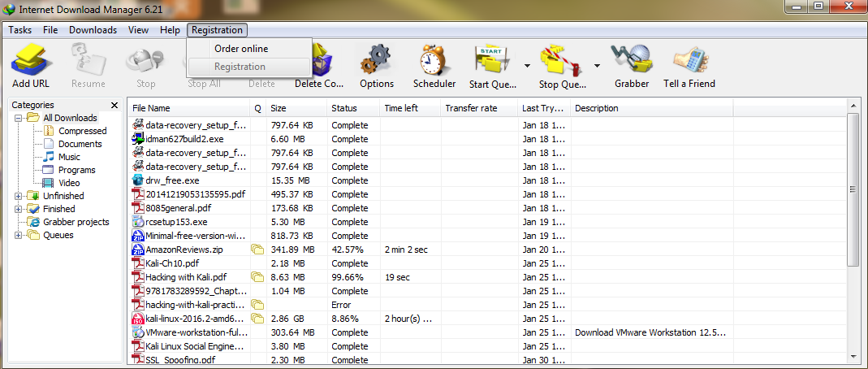The height and width of the screenshot is (369, 868).
Task: Open the Downloads menu
Action: (93, 30)
